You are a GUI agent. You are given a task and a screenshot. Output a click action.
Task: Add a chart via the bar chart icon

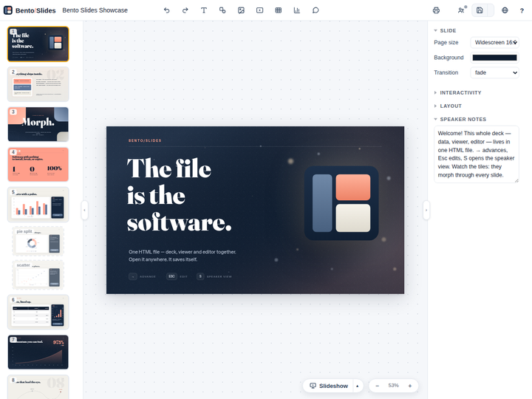(297, 10)
